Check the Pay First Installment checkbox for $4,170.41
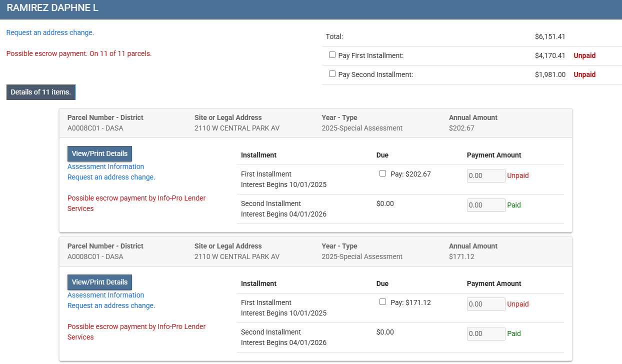622x364 pixels. [x=332, y=55]
